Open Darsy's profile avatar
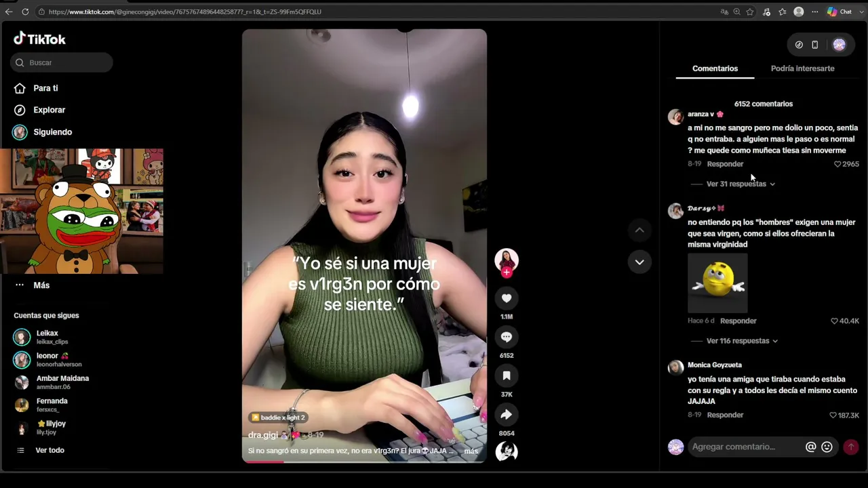 coord(675,211)
